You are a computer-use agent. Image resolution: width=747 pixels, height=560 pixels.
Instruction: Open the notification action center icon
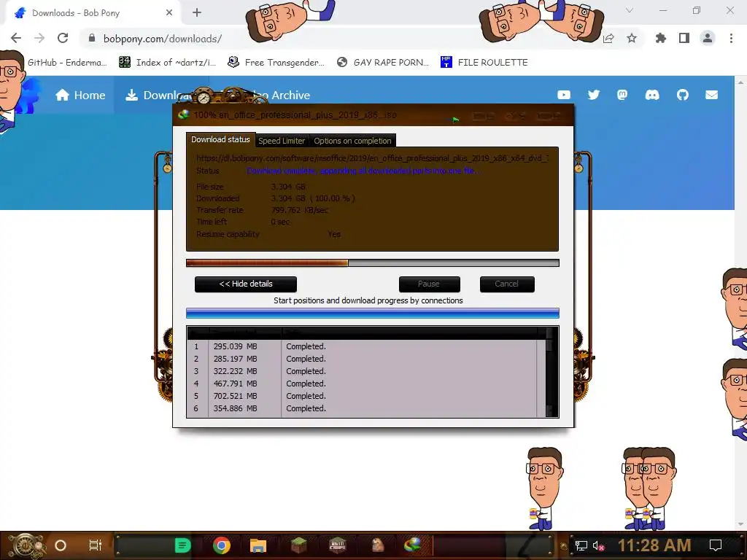click(x=716, y=545)
